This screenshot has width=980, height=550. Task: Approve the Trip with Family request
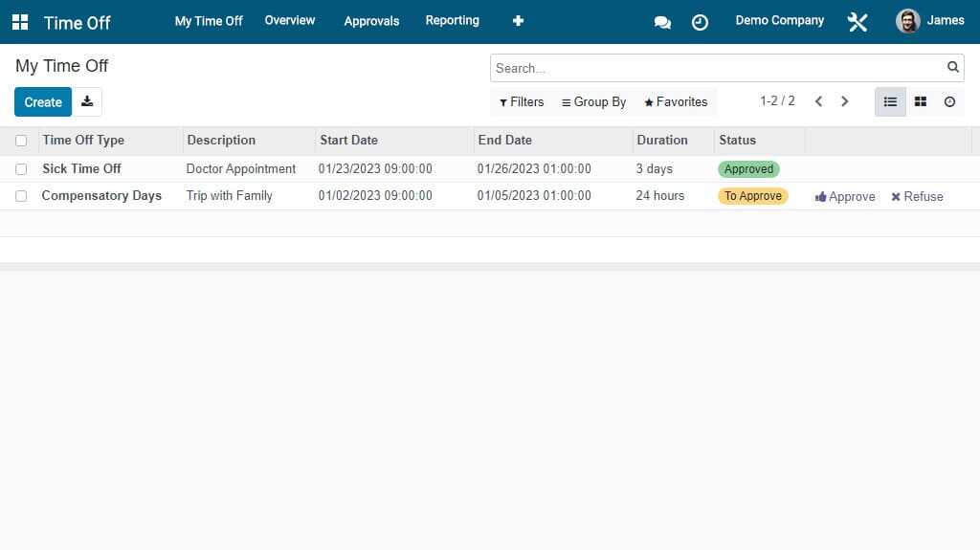[845, 196]
